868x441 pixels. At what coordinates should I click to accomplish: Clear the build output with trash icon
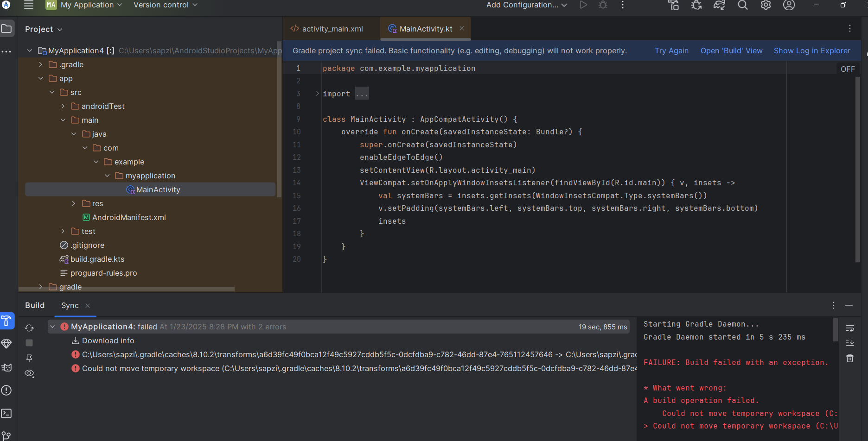tap(850, 358)
